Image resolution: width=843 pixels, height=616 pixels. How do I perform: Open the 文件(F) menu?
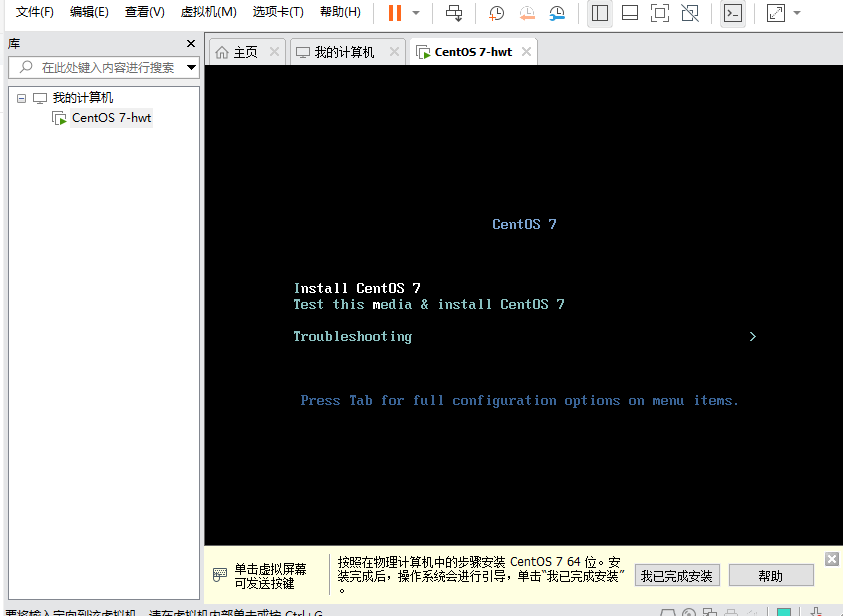35,12
